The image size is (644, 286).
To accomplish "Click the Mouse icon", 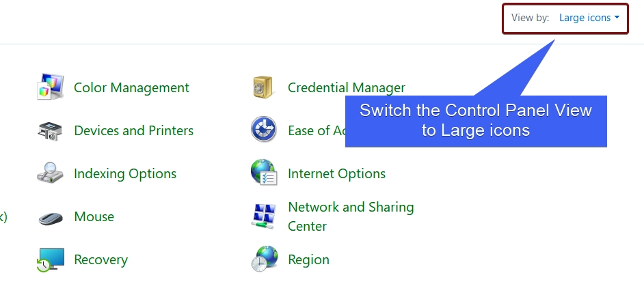I will 51,218.
